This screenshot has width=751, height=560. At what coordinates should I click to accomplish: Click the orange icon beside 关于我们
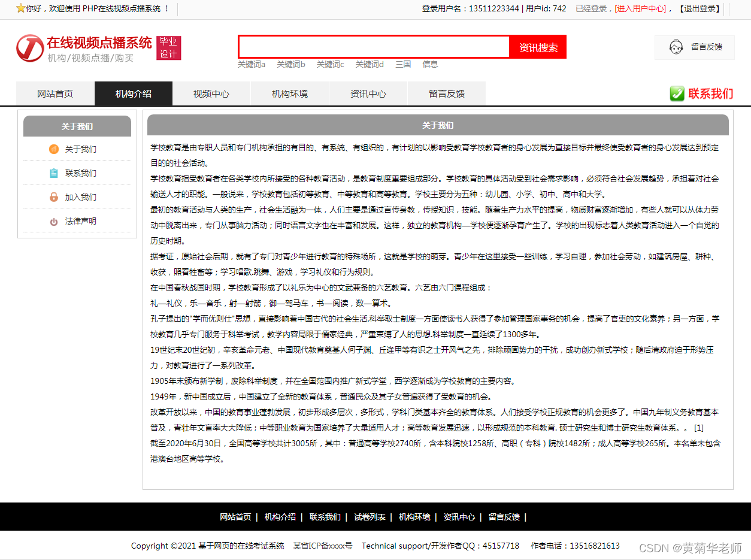click(x=54, y=149)
